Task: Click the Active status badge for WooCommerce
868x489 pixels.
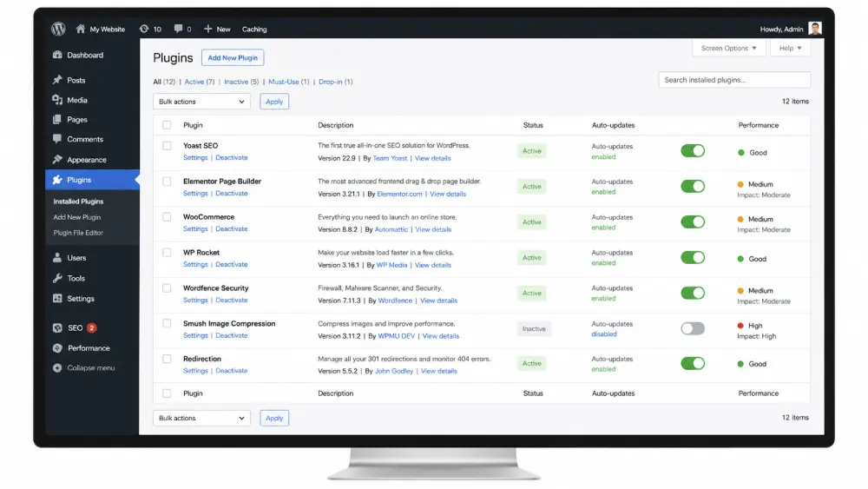Action: 531,222
